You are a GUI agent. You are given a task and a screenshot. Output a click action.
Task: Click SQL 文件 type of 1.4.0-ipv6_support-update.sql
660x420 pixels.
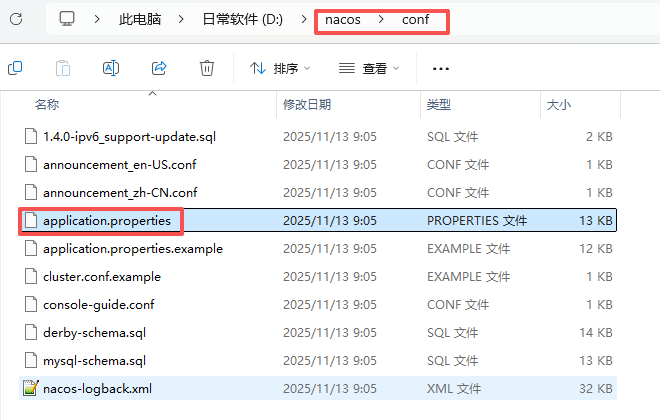(452, 137)
